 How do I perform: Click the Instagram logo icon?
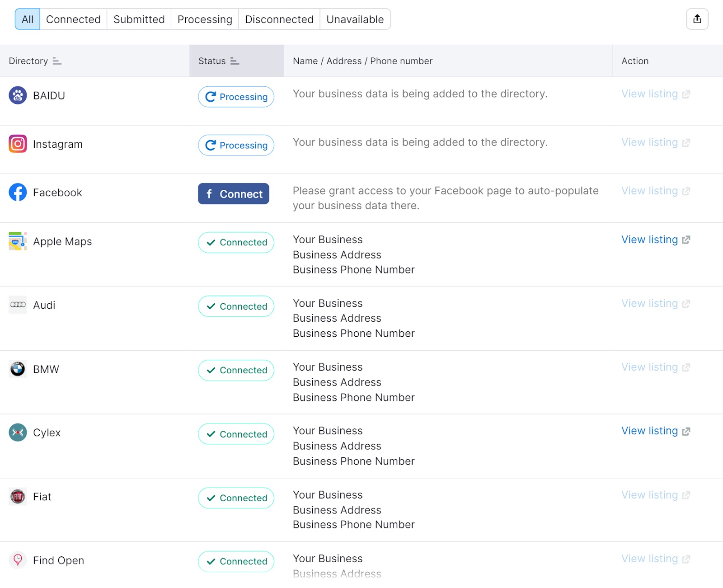tap(18, 144)
